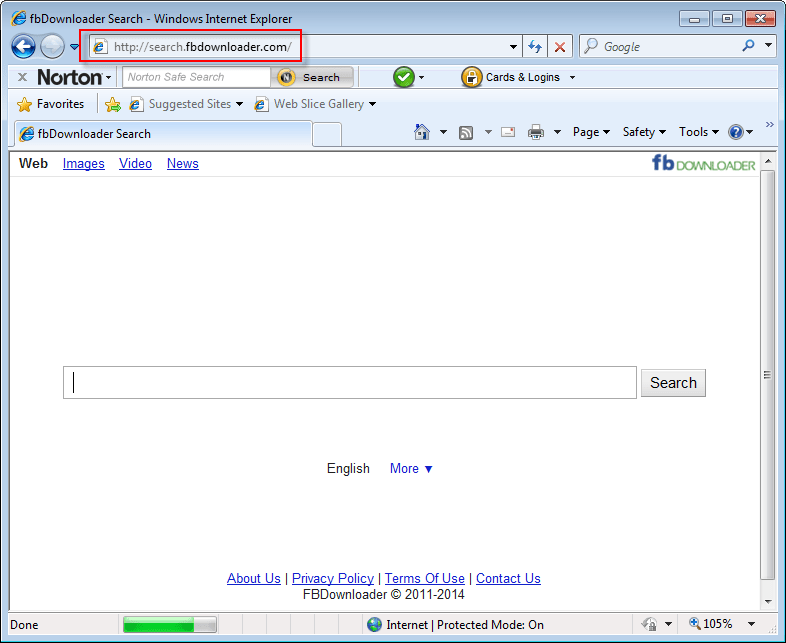
Task: Click the RSS feeds icon
Action: pyautogui.click(x=466, y=132)
